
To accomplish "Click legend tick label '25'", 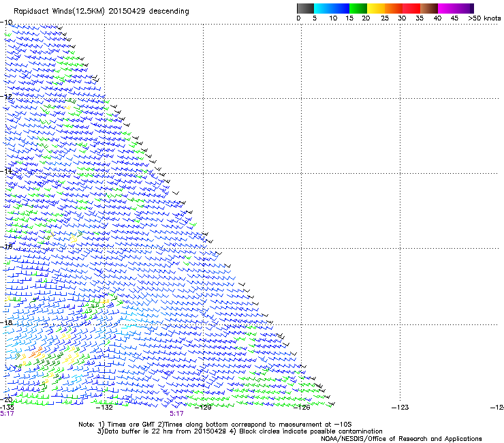I will (385, 18).
